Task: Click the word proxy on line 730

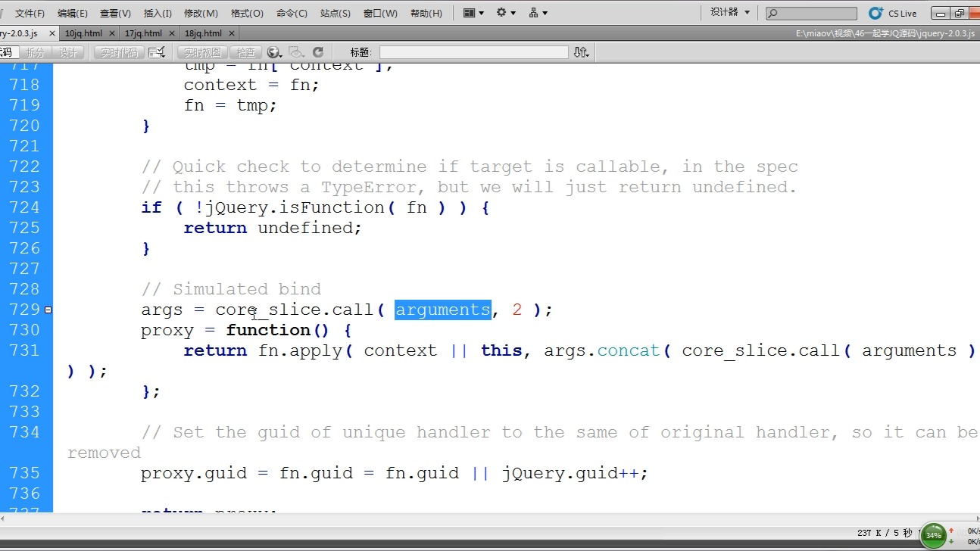Action: 167,330
